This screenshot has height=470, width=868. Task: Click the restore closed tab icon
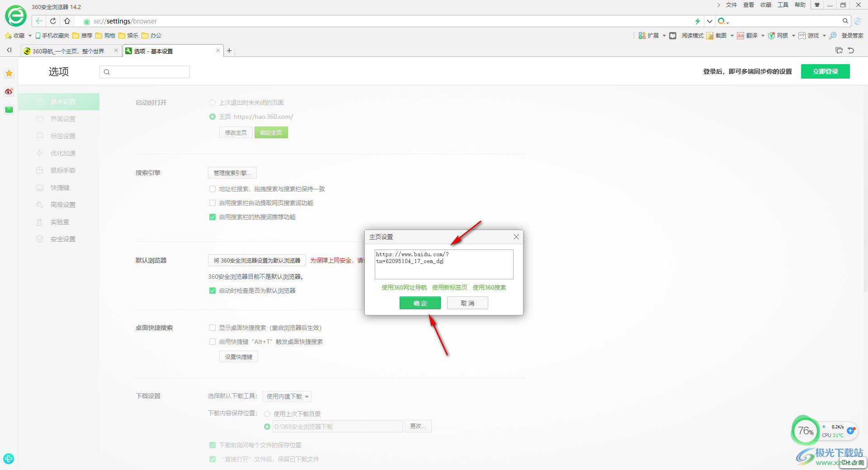[x=851, y=50]
